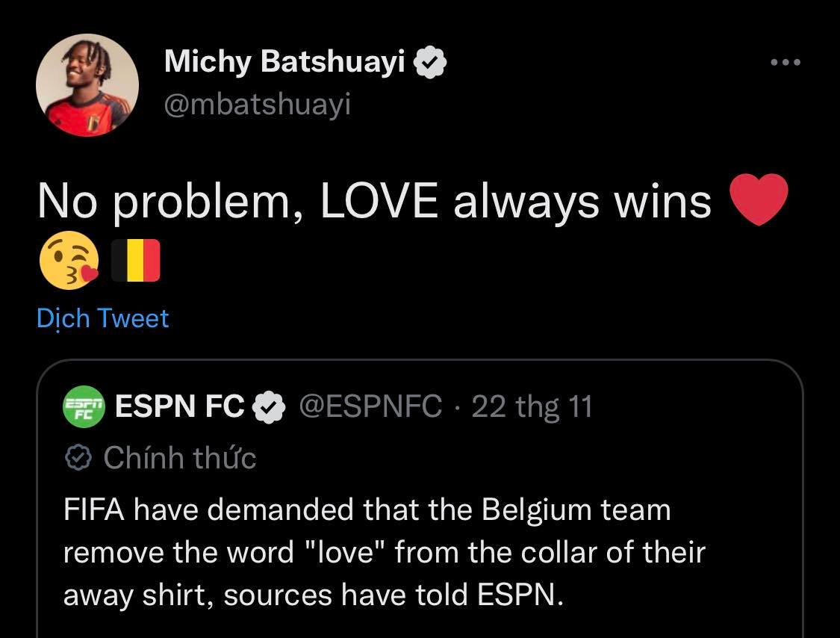Click the kissing face emoji
Screen dimensions: 840x638
[68, 260]
